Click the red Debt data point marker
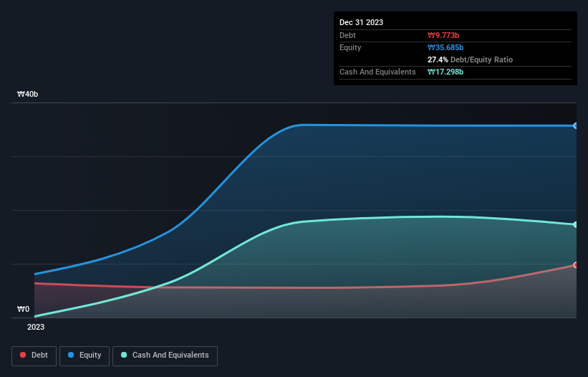Image resolution: width=588 pixels, height=377 pixels. click(x=576, y=265)
